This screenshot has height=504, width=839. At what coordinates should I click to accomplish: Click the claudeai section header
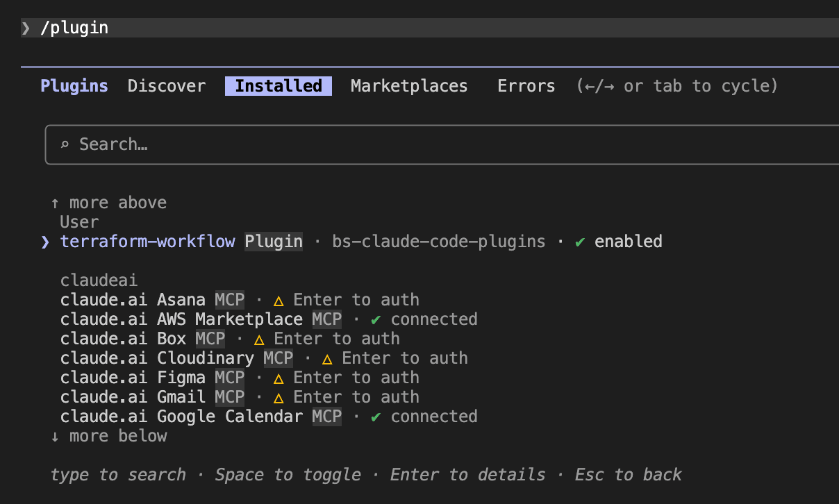tap(99, 279)
